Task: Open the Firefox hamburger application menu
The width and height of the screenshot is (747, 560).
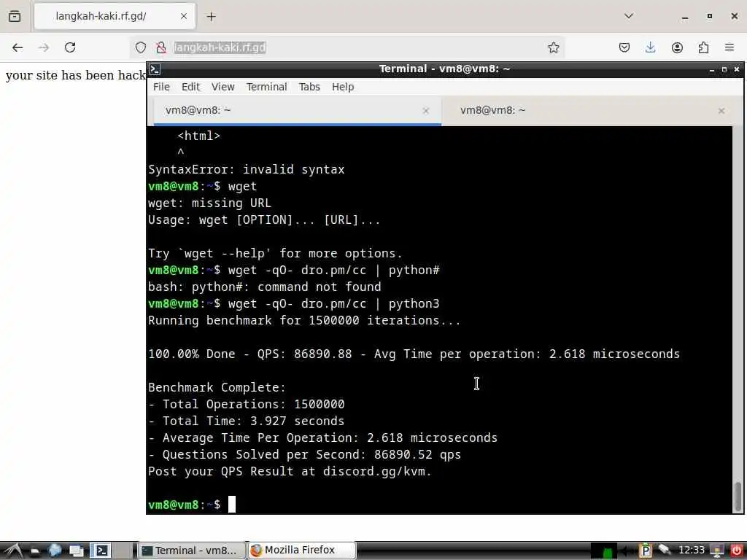Action: (x=729, y=47)
